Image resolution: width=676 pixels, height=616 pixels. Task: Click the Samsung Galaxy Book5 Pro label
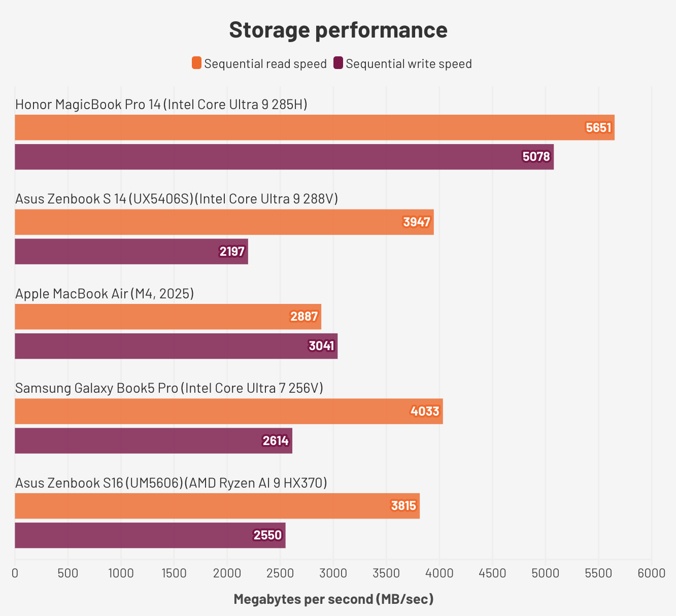(169, 388)
